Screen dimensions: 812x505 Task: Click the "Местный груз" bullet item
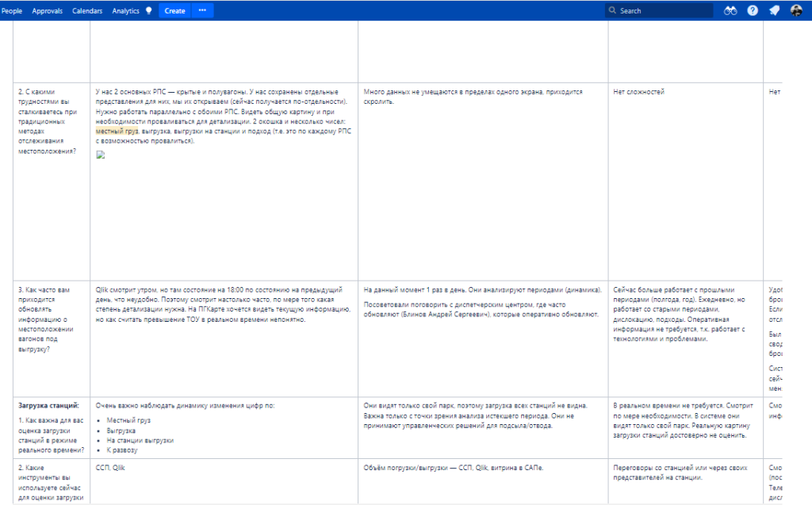tap(128, 420)
